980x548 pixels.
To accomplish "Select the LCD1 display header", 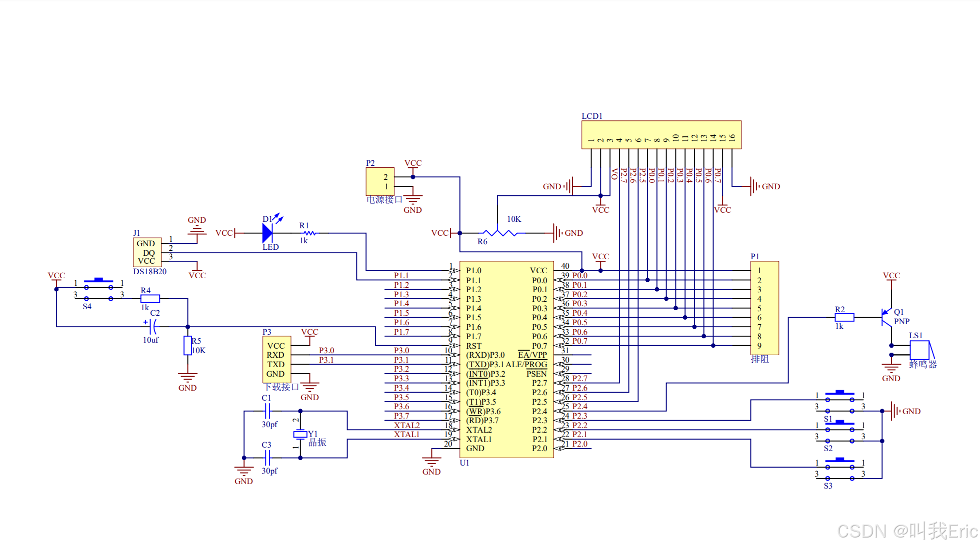I will pyautogui.click(x=661, y=135).
